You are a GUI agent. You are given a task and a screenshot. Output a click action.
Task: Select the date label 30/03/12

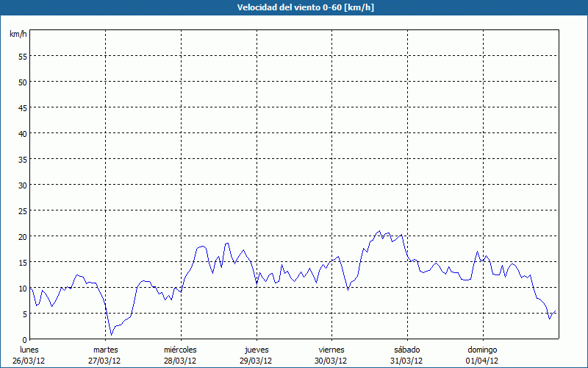click(331, 361)
